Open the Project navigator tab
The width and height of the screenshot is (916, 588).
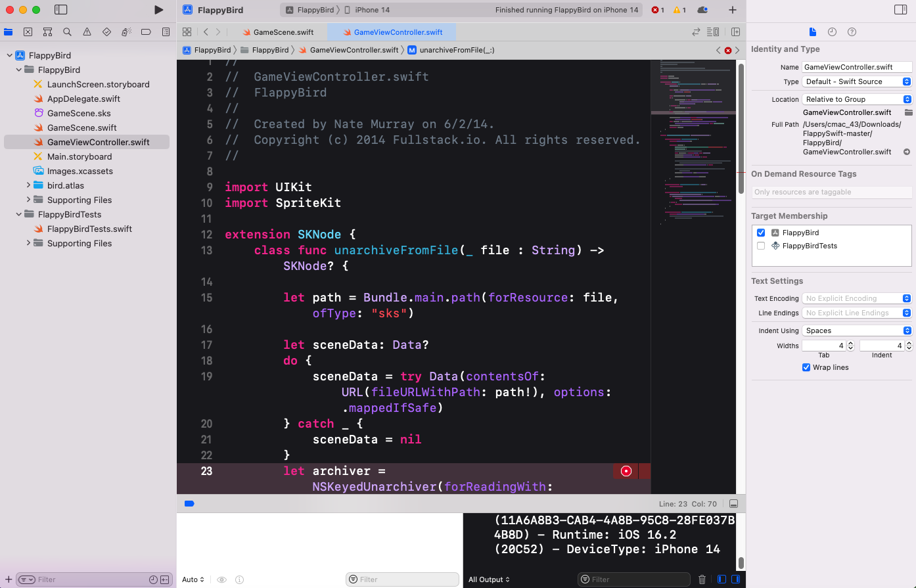coord(9,32)
